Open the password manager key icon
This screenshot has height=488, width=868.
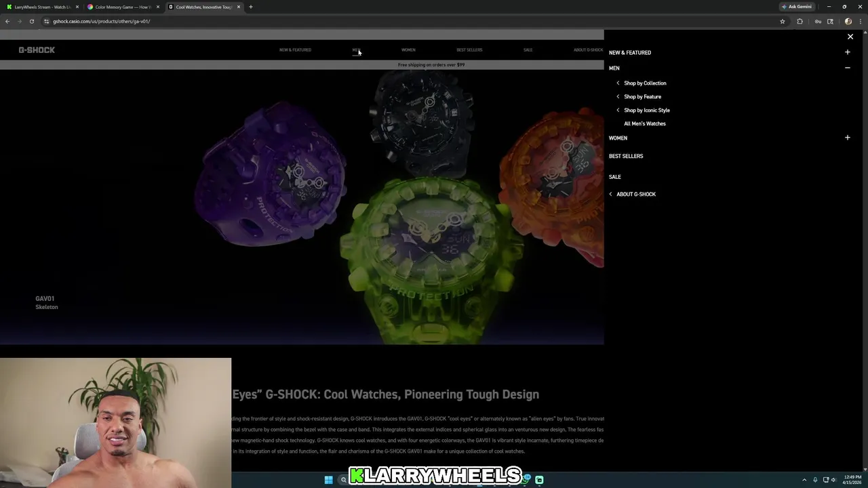818,21
